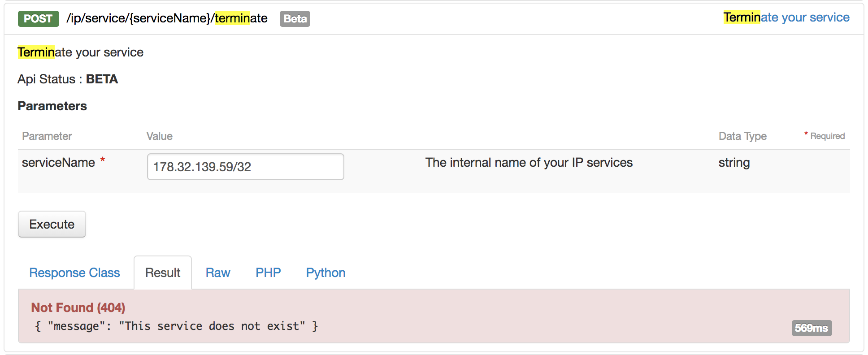Show the PHP code tab
This screenshot has width=868, height=355.
(268, 273)
